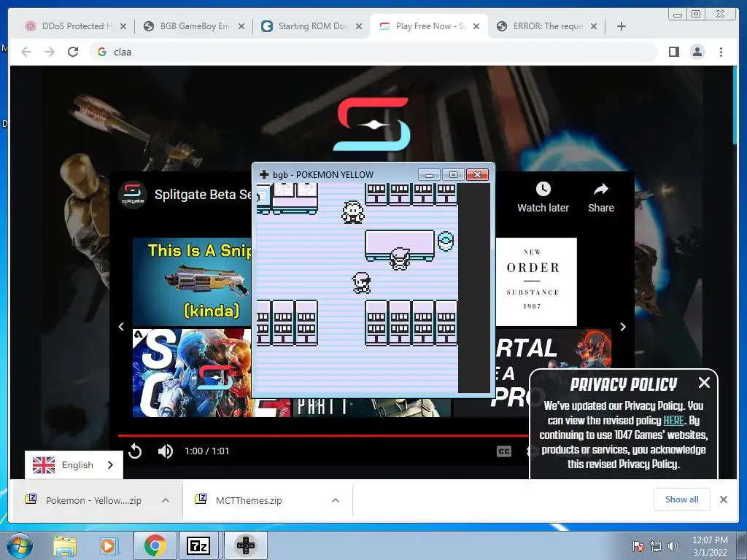Minimize the bgb Pokemon Yellow window
747x560 pixels.
(429, 174)
